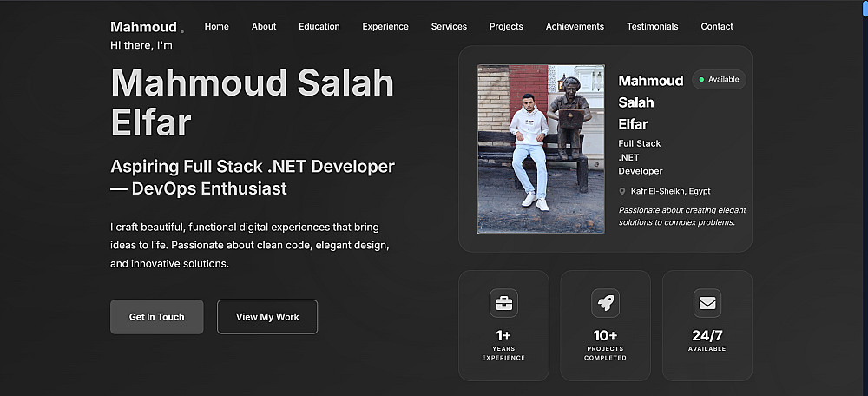Click the green dot in Available badge
The image size is (868, 396).
pos(701,80)
